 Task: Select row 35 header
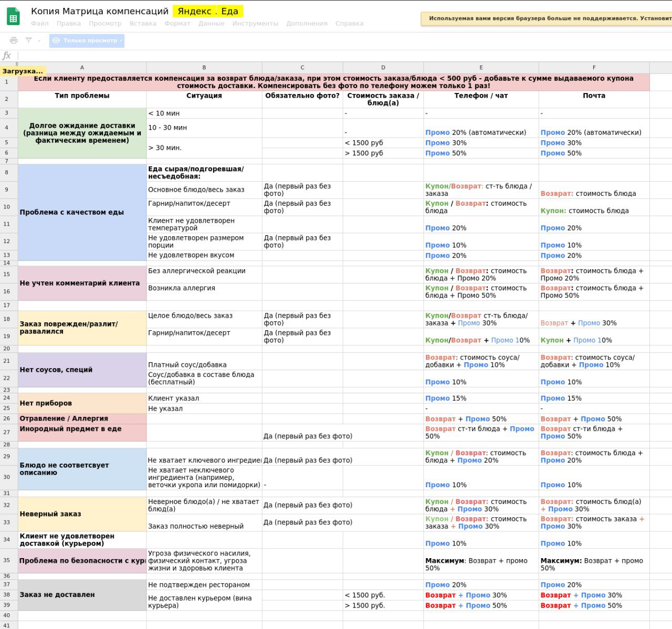(x=7, y=560)
